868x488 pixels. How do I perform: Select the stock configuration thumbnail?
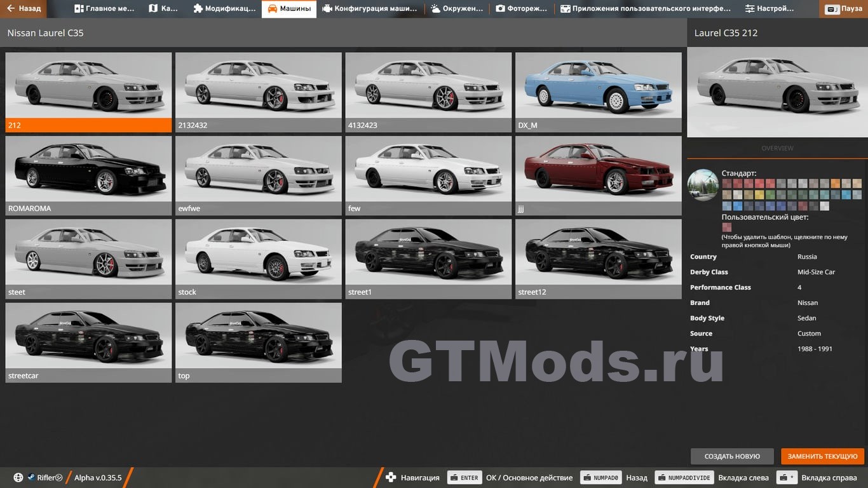(x=259, y=259)
